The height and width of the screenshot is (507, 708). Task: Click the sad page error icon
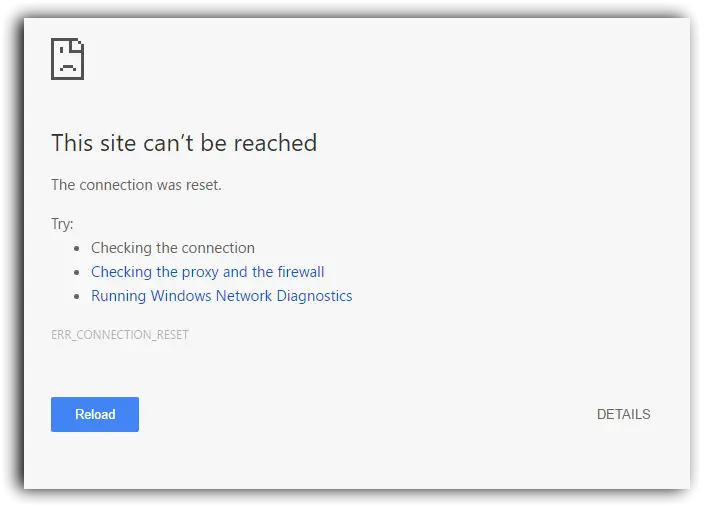pyautogui.click(x=67, y=59)
